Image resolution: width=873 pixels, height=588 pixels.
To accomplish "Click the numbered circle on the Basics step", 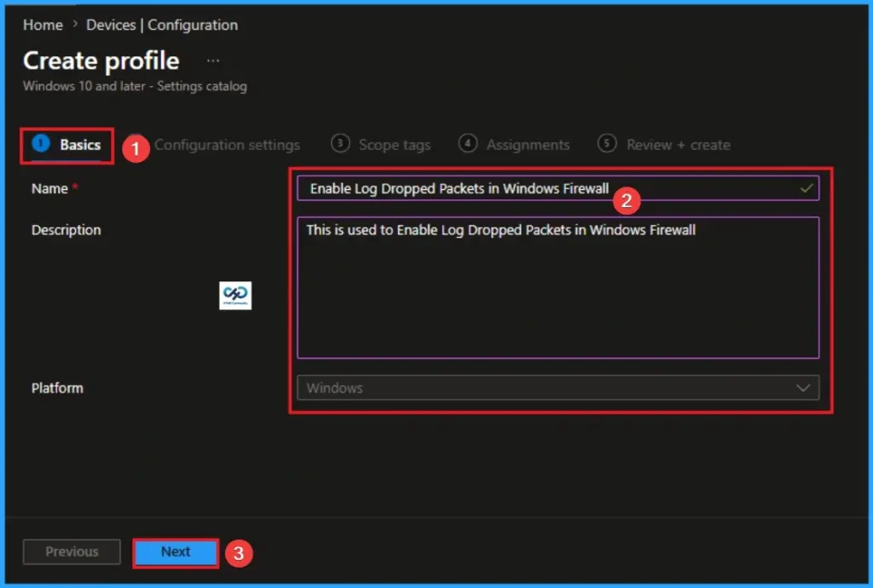I will point(39,144).
